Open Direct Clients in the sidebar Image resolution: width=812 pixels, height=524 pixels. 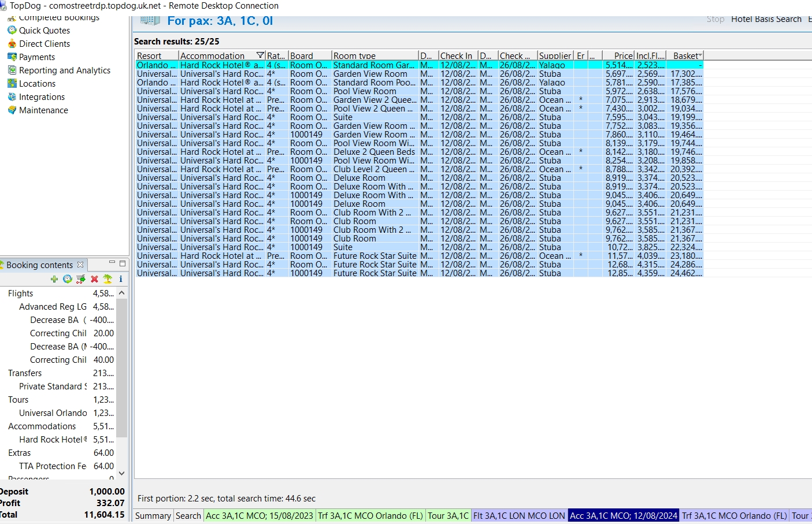[45, 43]
